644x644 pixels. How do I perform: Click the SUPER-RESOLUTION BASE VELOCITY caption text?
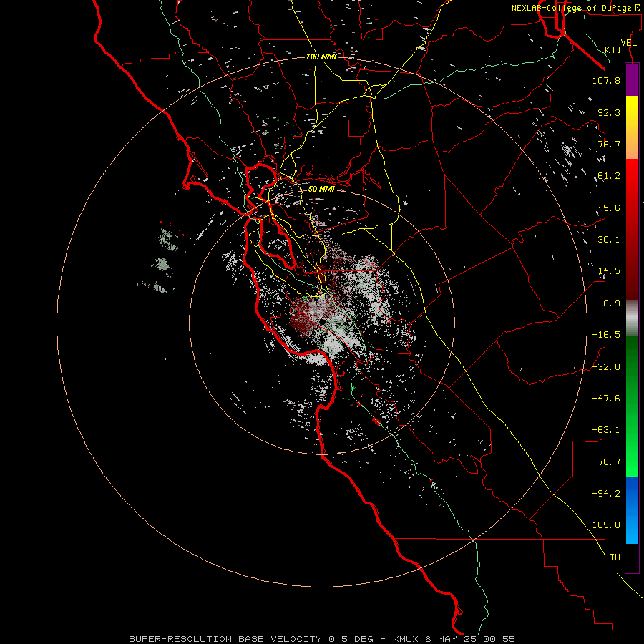(225, 639)
